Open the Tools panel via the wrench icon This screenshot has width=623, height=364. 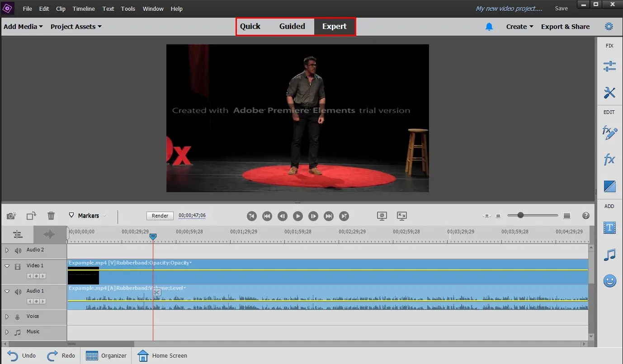point(609,93)
